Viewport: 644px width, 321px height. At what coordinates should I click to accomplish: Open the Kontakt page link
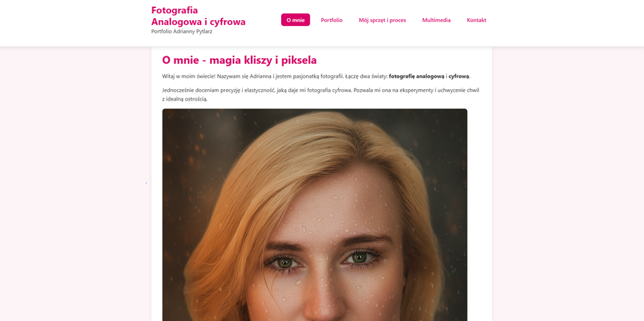[x=476, y=19]
